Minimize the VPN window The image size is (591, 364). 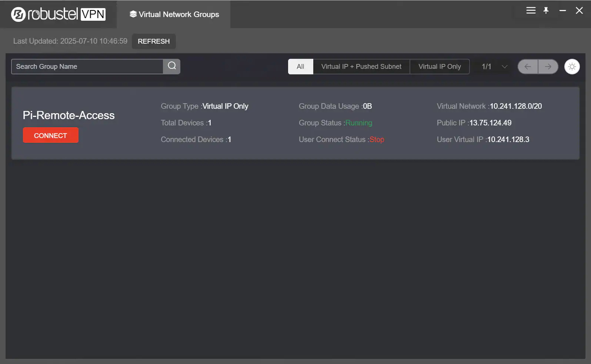click(x=562, y=10)
